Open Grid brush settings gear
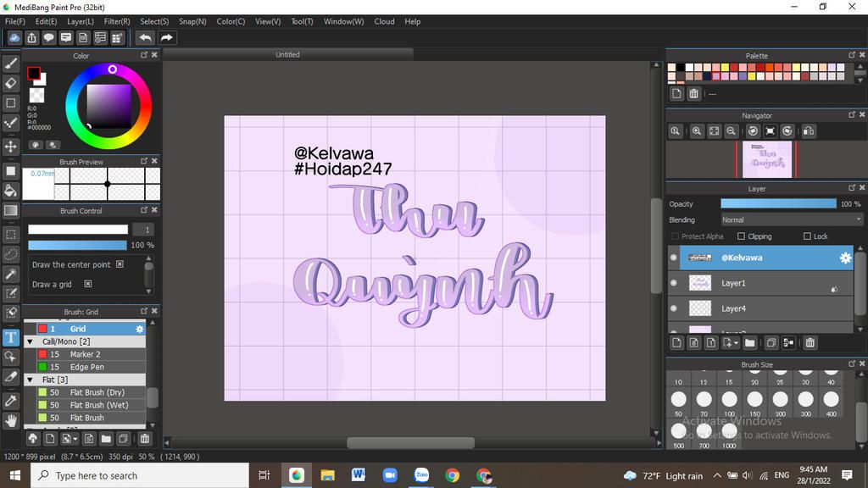The width and height of the screenshot is (868, 488). tap(140, 329)
